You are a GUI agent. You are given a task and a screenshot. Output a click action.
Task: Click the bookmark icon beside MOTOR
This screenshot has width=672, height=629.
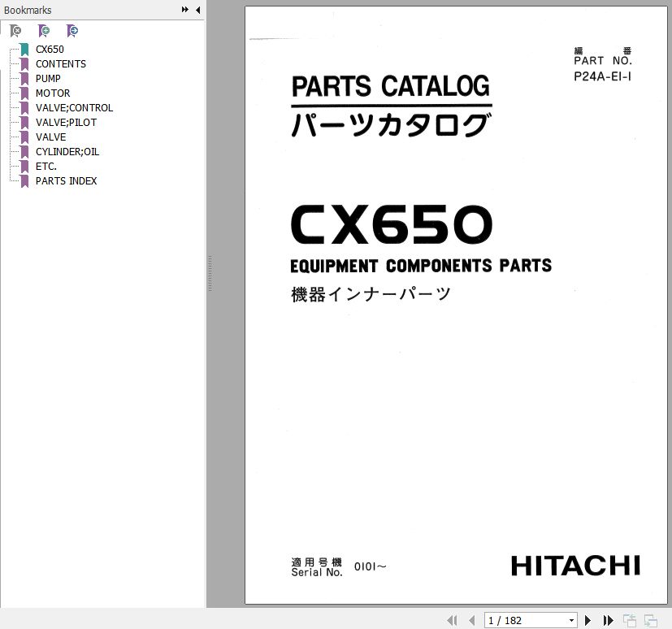pos(25,93)
